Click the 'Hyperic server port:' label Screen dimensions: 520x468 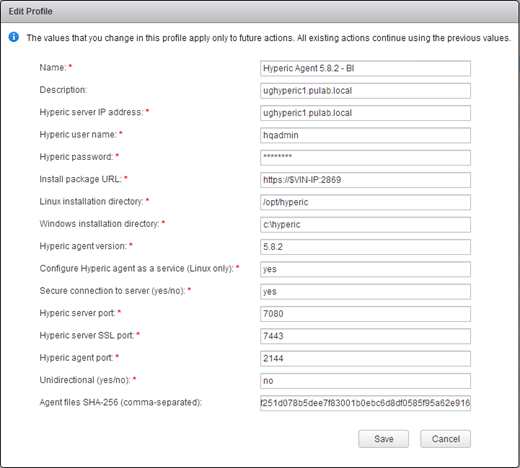(77, 313)
